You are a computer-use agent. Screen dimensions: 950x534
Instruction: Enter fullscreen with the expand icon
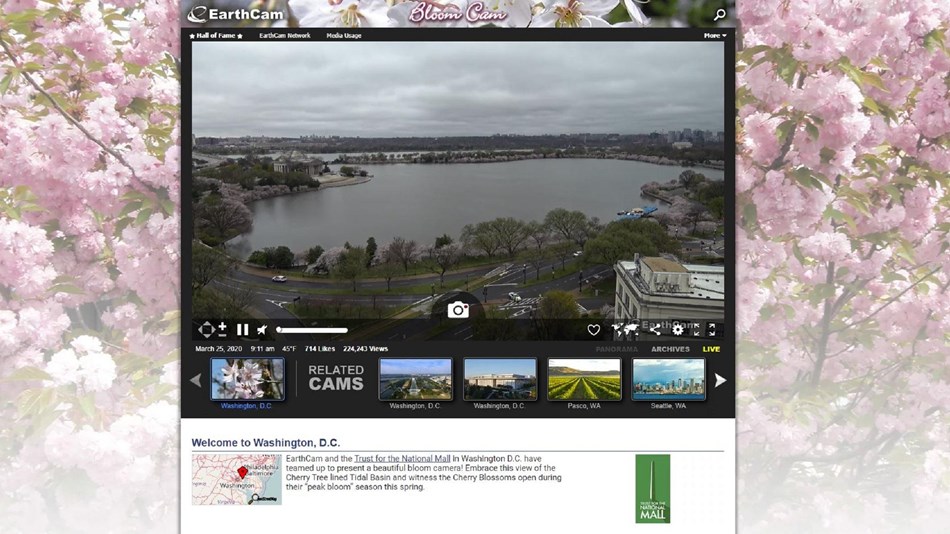coord(712,330)
